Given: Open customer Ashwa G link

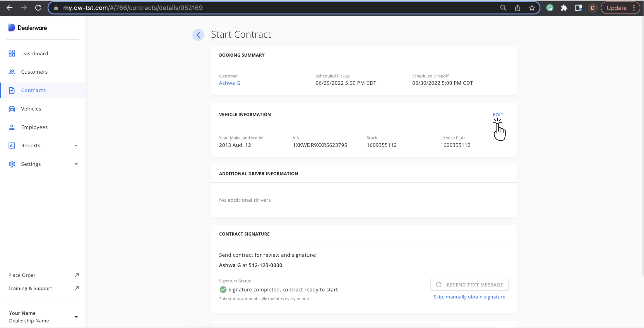Looking at the screenshot, I should pos(230,83).
